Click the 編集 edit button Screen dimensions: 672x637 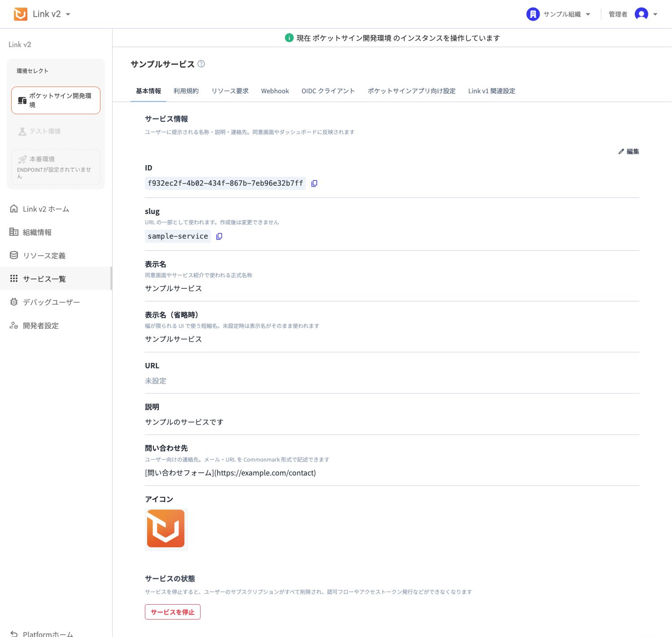[x=628, y=152]
